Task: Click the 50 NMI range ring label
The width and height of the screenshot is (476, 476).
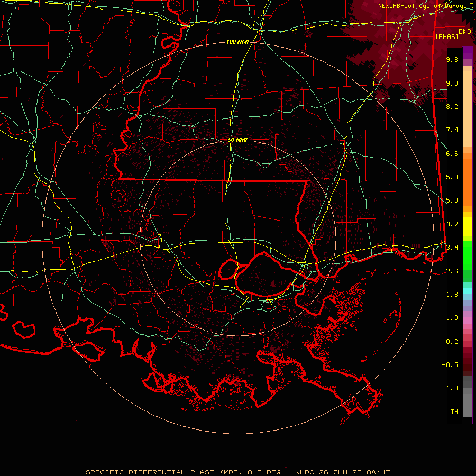Action: (237, 140)
